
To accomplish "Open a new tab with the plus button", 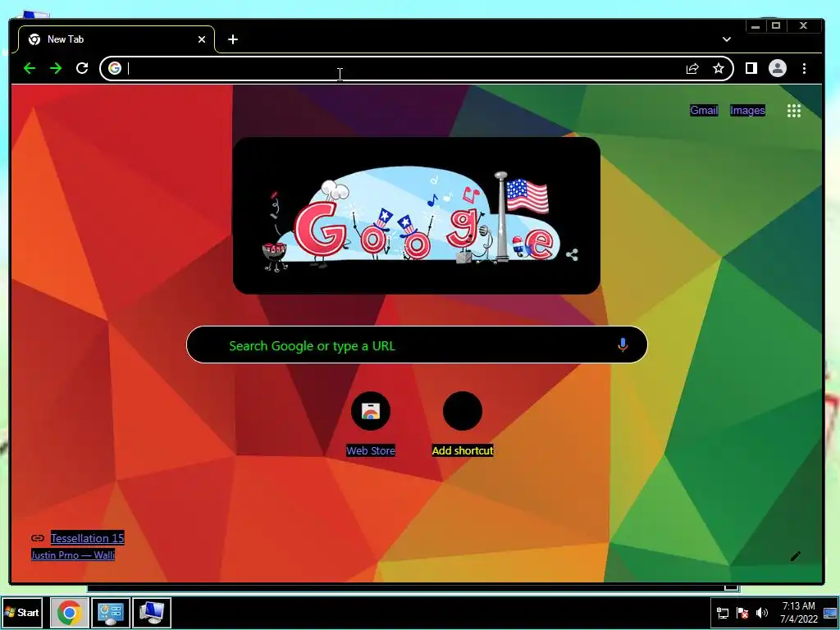I will pyautogui.click(x=232, y=39).
